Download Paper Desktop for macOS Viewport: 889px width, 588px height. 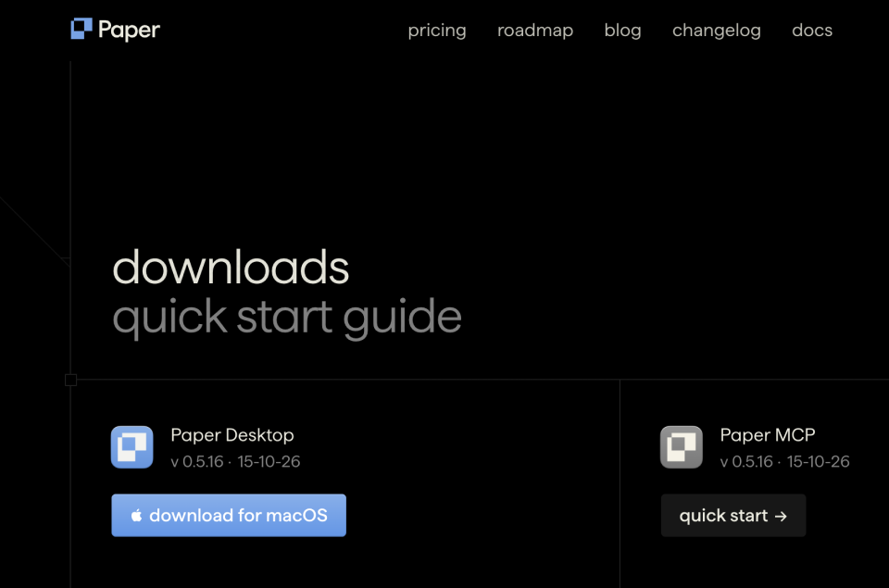[229, 516]
